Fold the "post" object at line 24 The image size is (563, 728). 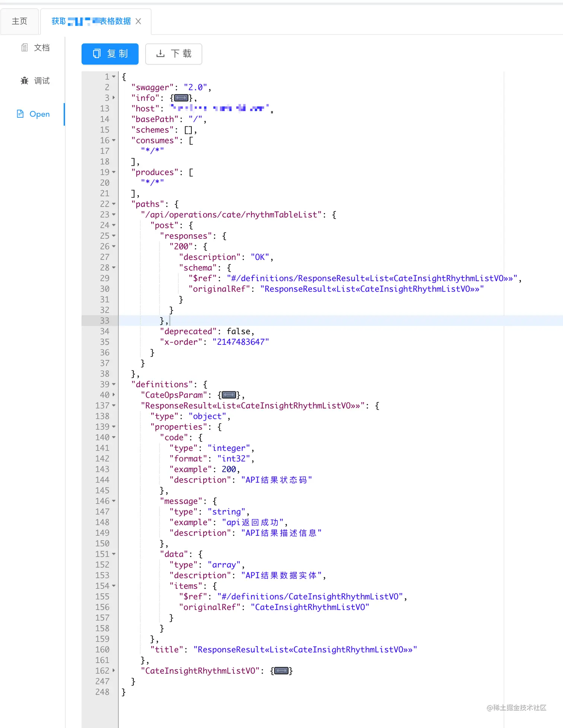tap(114, 225)
